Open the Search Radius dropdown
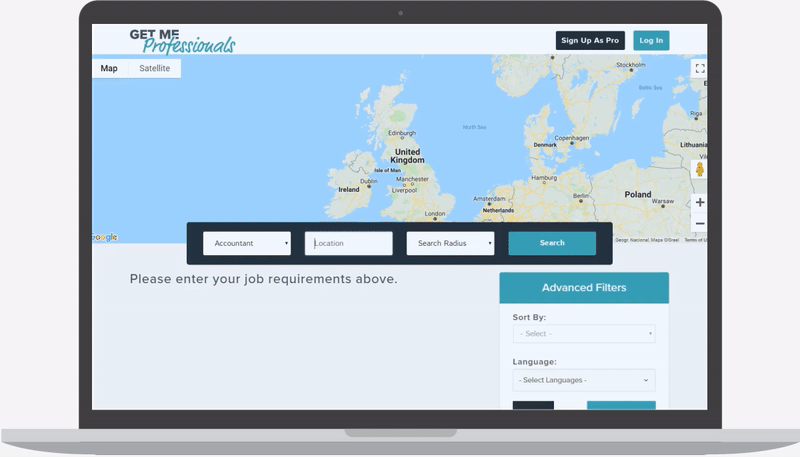Screen dimensions: 800x457 (x=451, y=243)
